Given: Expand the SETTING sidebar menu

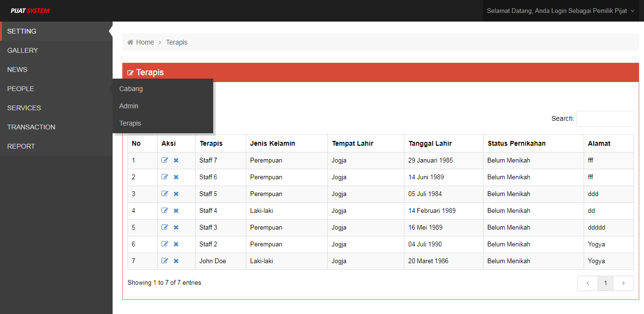Looking at the screenshot, I should coord(22,31).
